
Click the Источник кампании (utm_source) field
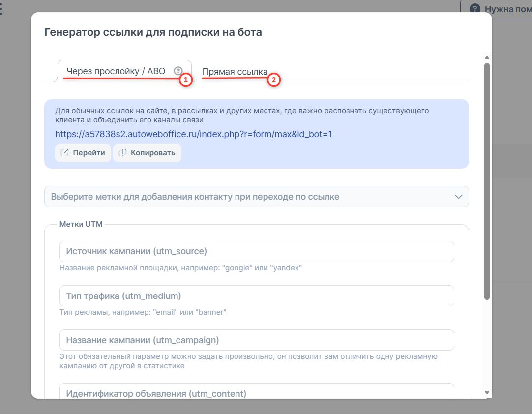click(x=257, y=251)
